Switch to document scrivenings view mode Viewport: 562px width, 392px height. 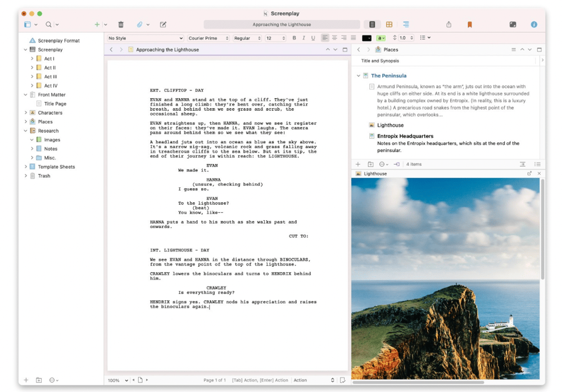[x=372, y=24]
